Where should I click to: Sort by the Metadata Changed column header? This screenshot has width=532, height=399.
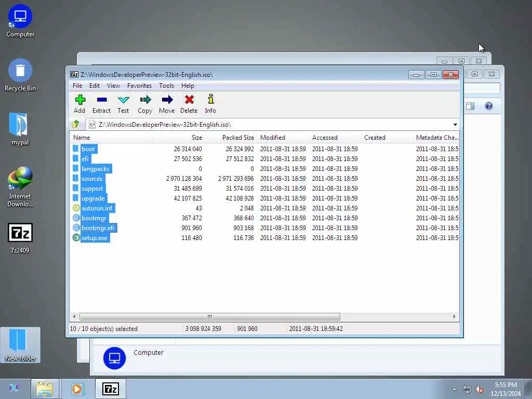click(x=437, y=137)
